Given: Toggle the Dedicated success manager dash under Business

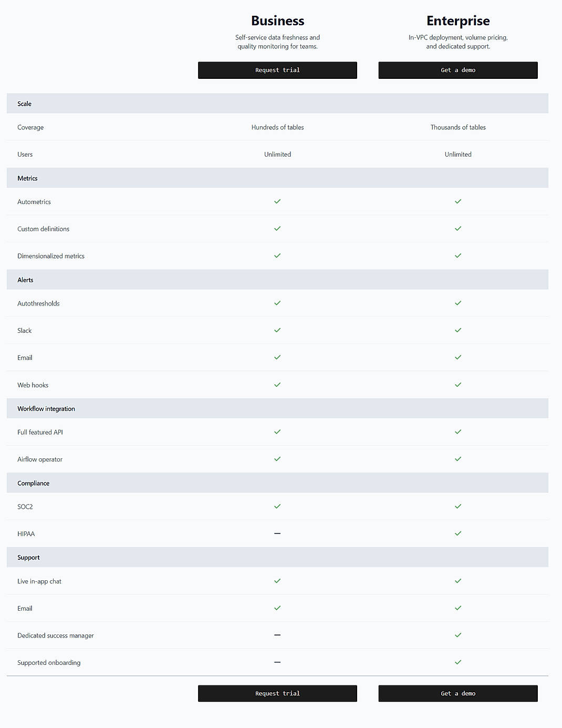Looking at the screenshot, I should 277,635.
